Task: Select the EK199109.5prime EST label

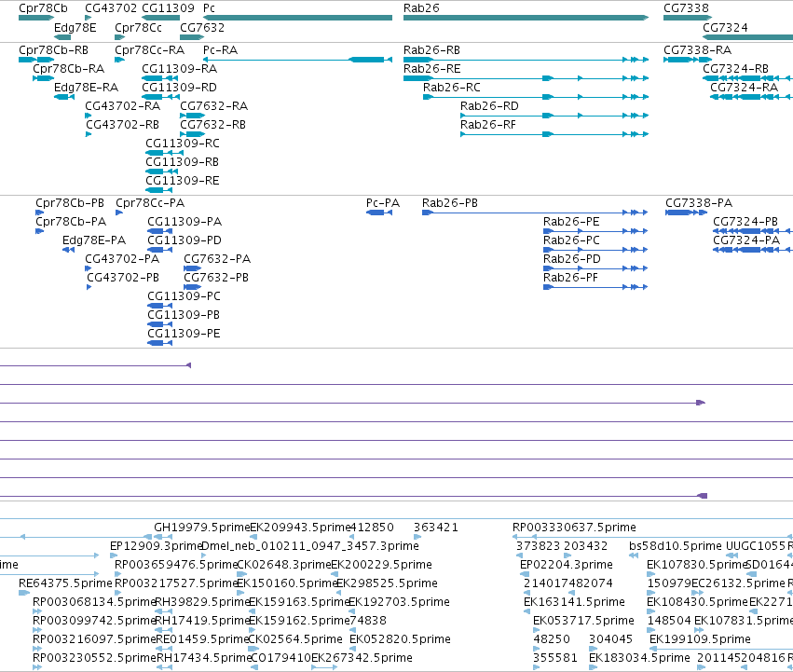Action: 700,639
